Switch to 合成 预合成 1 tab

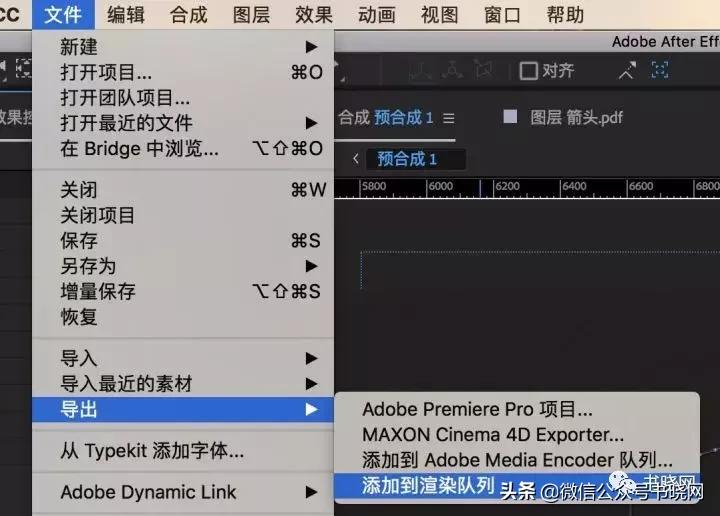click(x=386, y=118)
